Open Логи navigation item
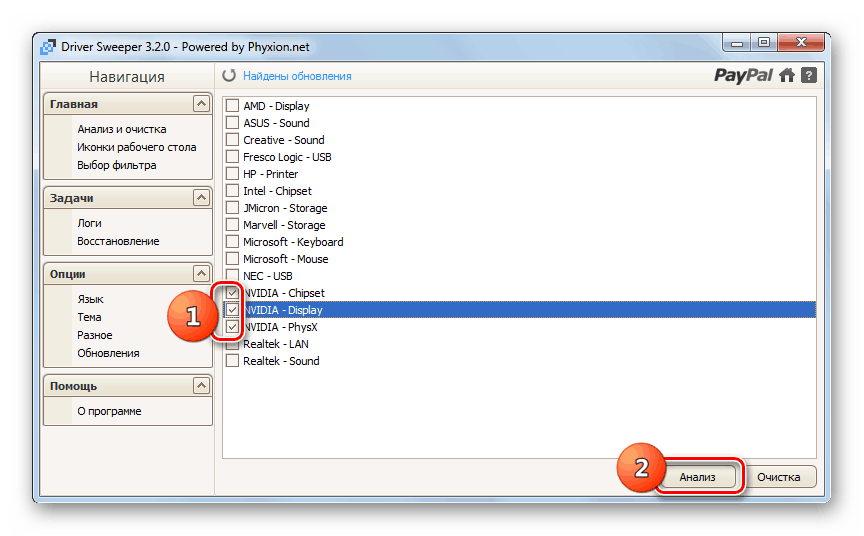The width and height of the screenshot is (864, 536). tap(89, 223)
